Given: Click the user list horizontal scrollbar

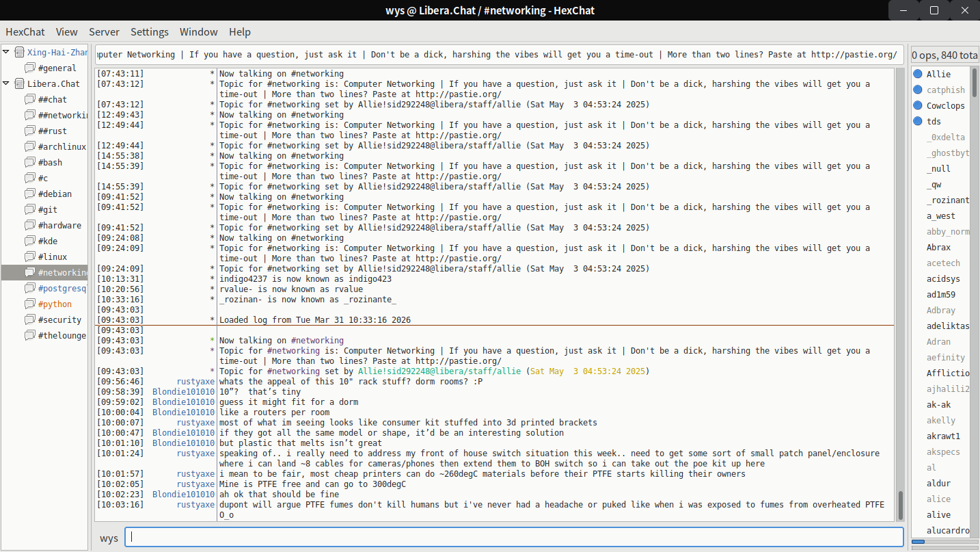Looking at the screenshot, I should click(x=918, y=542).
